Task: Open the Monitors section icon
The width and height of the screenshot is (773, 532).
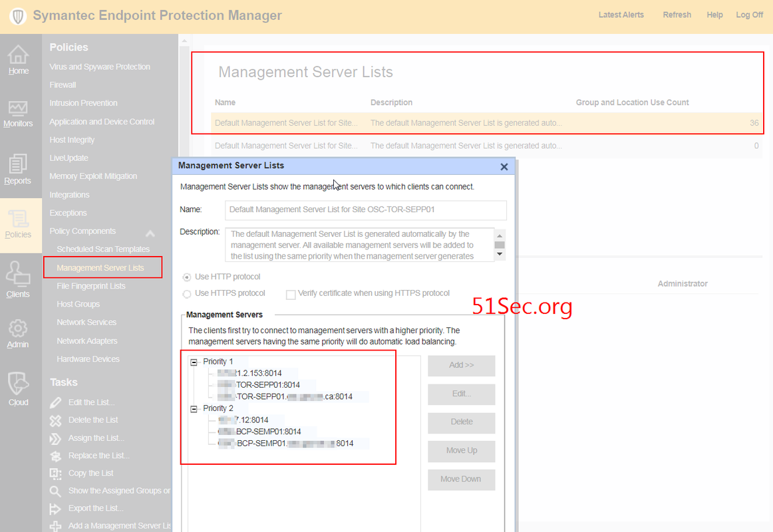Action: click(18, 108)
